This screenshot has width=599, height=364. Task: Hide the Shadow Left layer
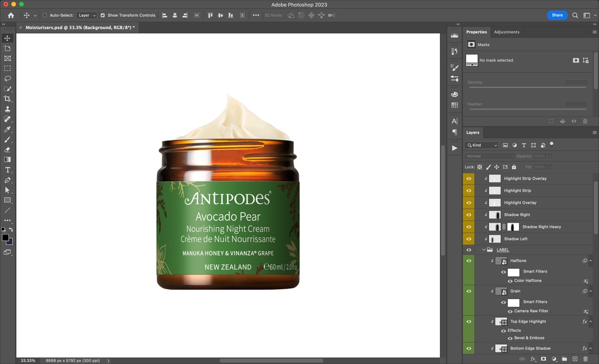pos(469,239)
